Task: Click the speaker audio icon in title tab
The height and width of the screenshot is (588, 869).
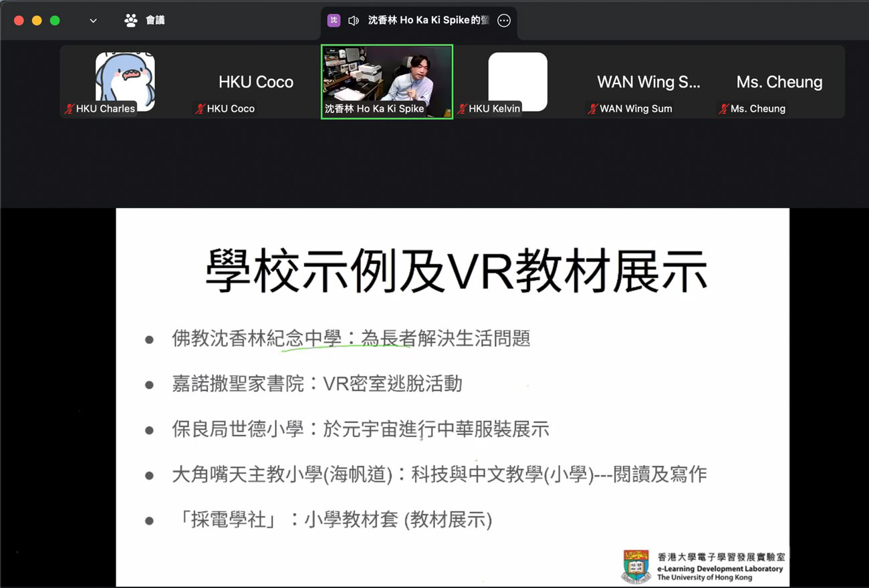Action: [354, 21]
